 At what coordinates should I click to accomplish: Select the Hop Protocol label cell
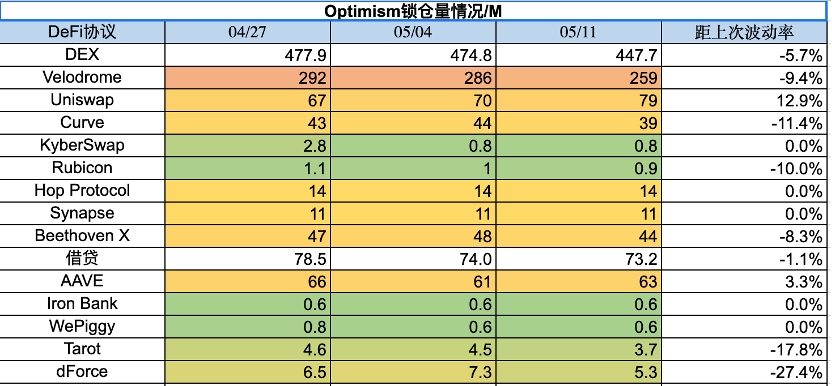point(82,191)
